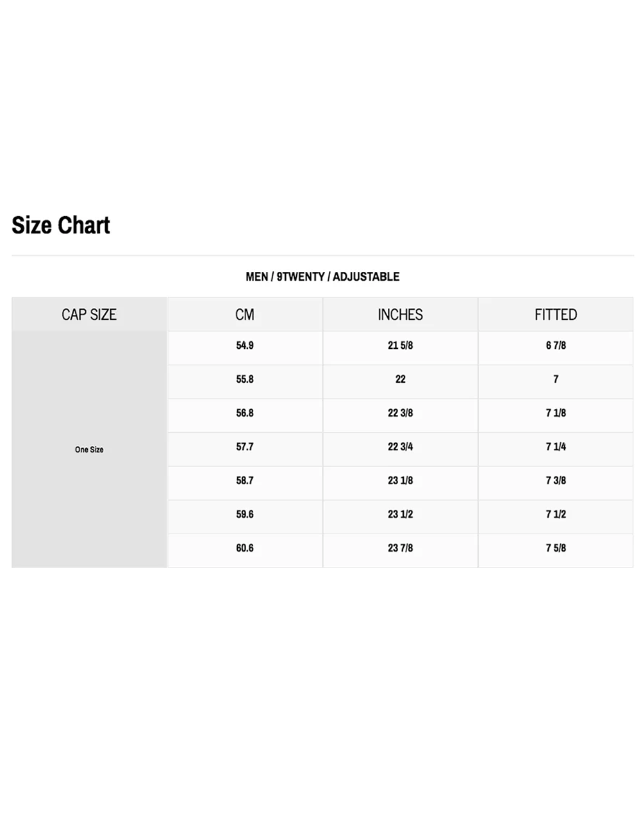Click the 58.7 cm cell
The width and height of the screenshot is (641, 840).
pyautogui.click(x=245, y=480)
